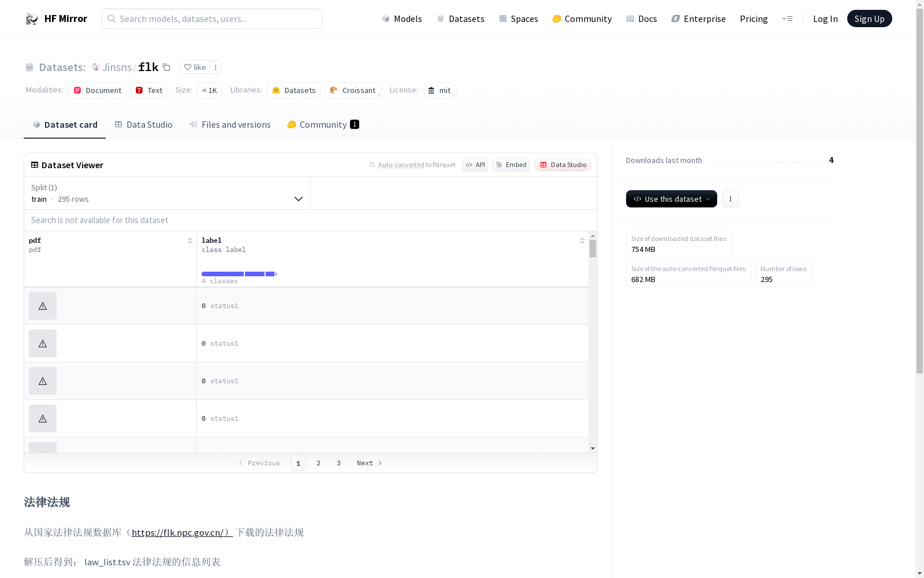924x578 pixels.
Task: Click the Croissant library tag
Action: [x=353, y=90]
